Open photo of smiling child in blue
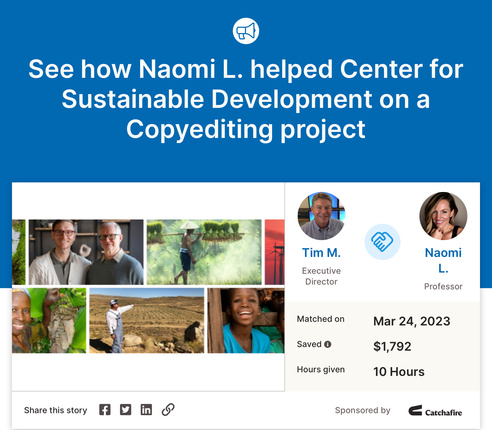Image resolution: width=492 pixels, height=430 pixels. (246, 321)
